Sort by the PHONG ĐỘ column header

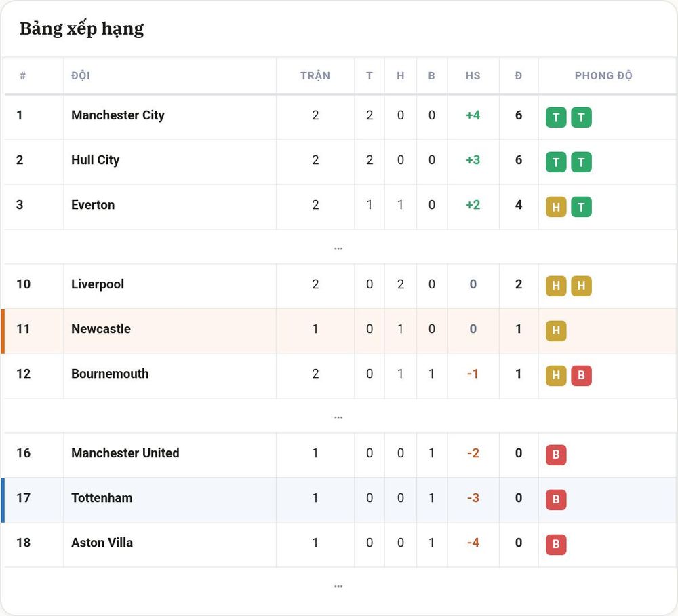point(603,76)
